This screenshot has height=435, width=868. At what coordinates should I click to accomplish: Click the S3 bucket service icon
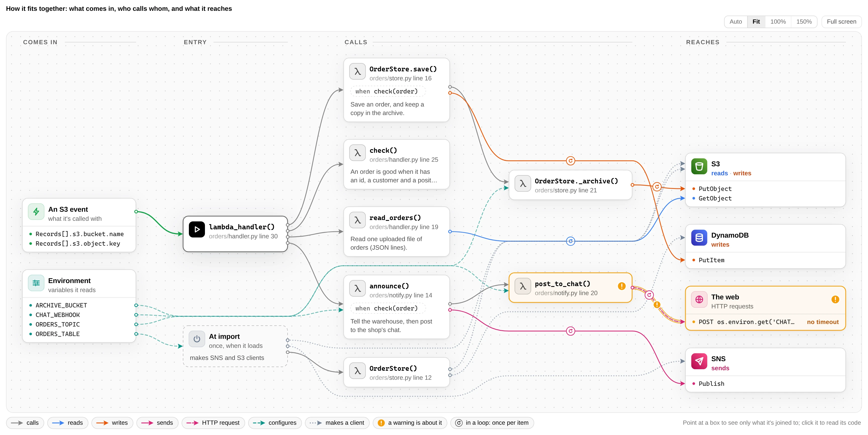click(x=699, y=166)
